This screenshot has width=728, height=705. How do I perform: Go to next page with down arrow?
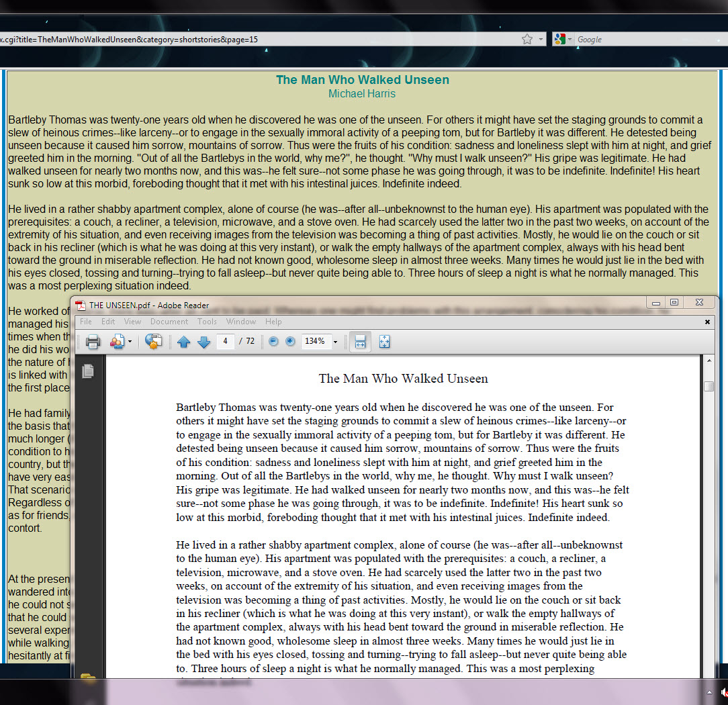[x=203, y=342]
